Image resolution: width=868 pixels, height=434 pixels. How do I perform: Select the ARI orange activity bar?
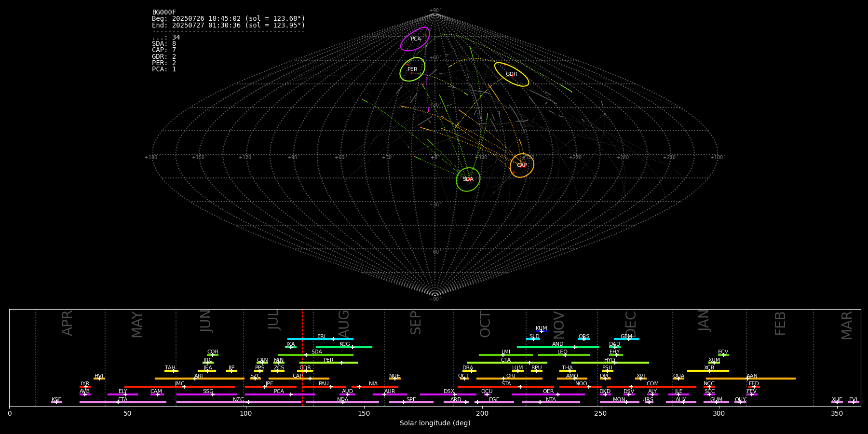pos(199,379)
